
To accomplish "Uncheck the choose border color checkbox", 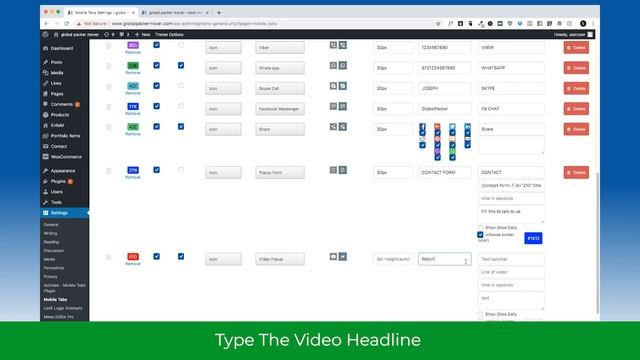I will click(x=480, y=235).
